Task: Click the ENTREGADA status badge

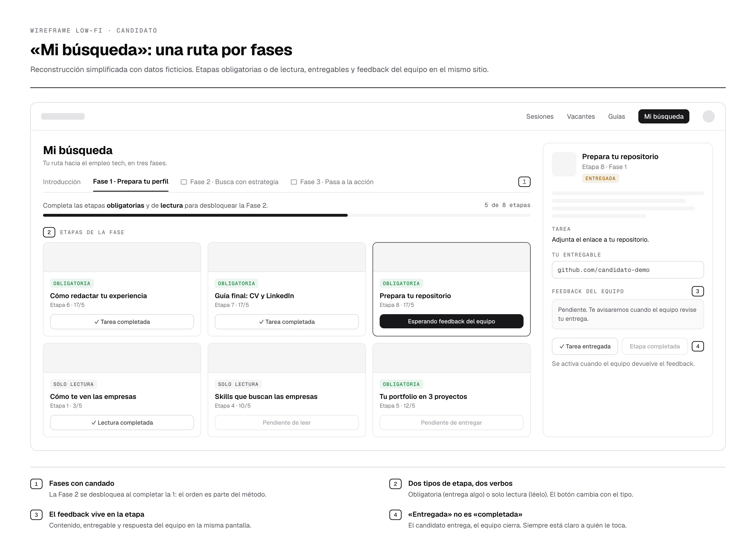Action: click(600, 178)
